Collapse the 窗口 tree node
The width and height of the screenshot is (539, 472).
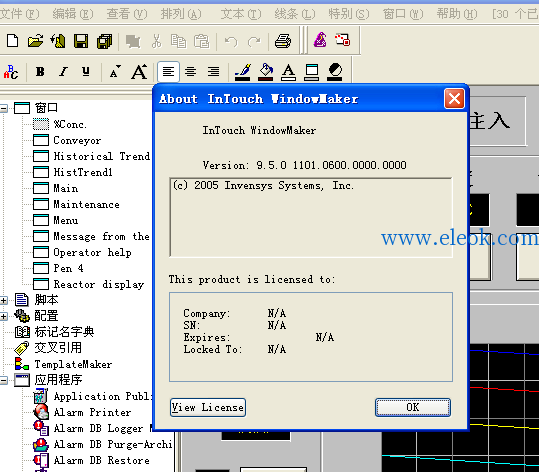pyautogui.click(x=3, y=109)
